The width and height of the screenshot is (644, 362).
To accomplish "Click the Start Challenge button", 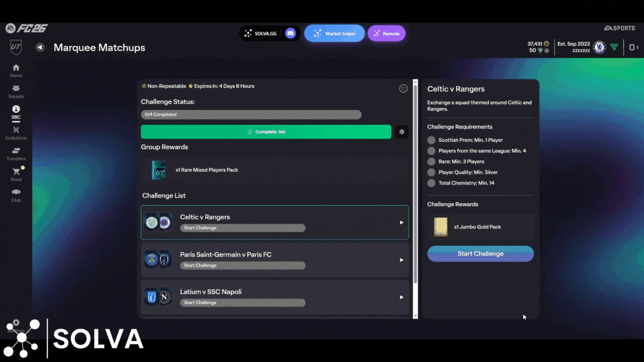I will pos(480,254).
